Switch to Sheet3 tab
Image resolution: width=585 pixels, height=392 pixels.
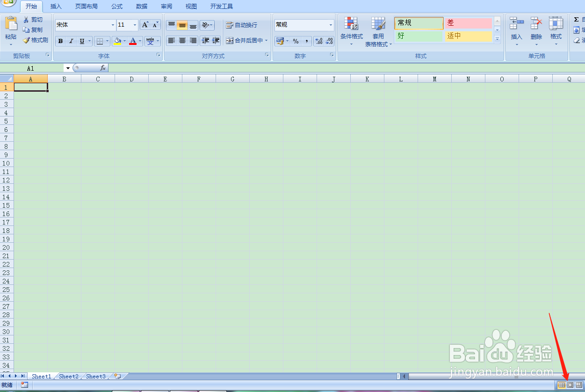[x=96, y=376]
